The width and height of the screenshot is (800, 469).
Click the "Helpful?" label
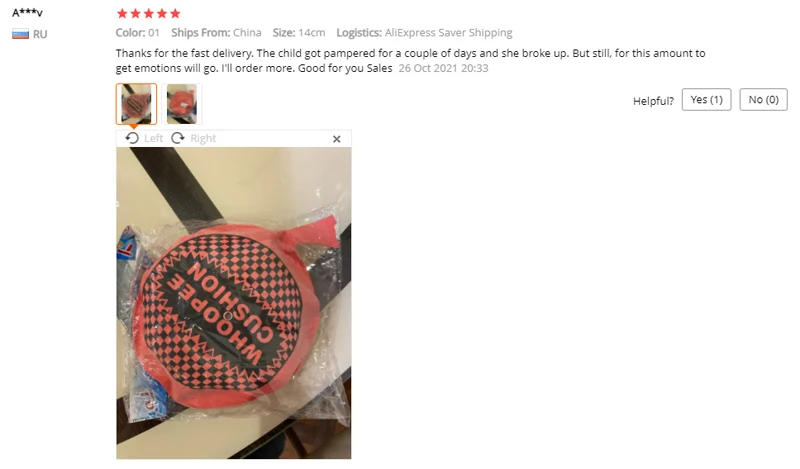pyautogui.click(x=654, y=101)
